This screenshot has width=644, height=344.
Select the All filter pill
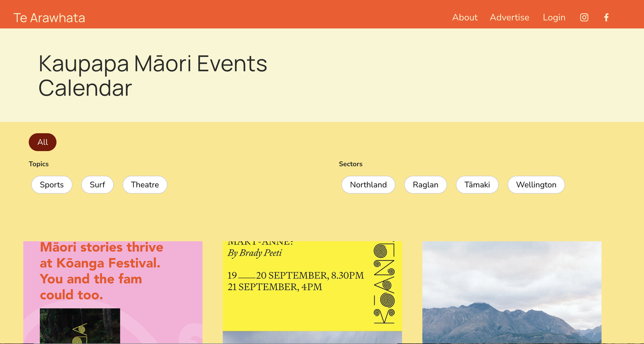(43, 142)
